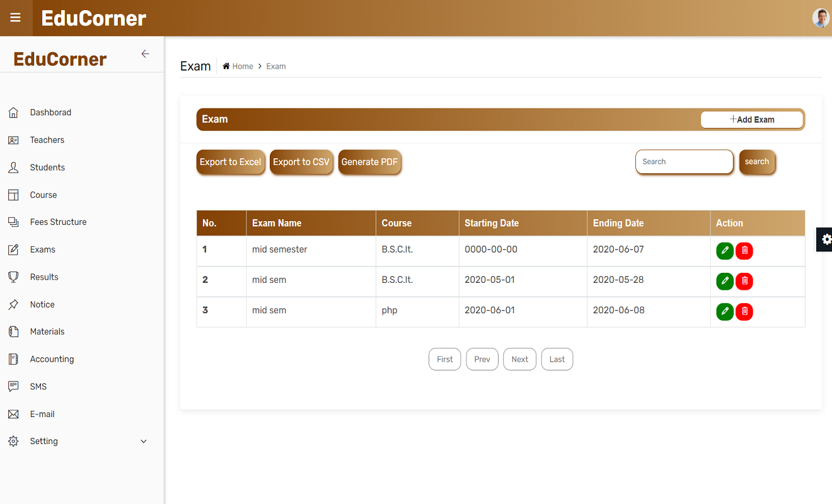Edit the php course exam
Image resolution: width=832 pixels, height=504 pixels.
point(725,311)
